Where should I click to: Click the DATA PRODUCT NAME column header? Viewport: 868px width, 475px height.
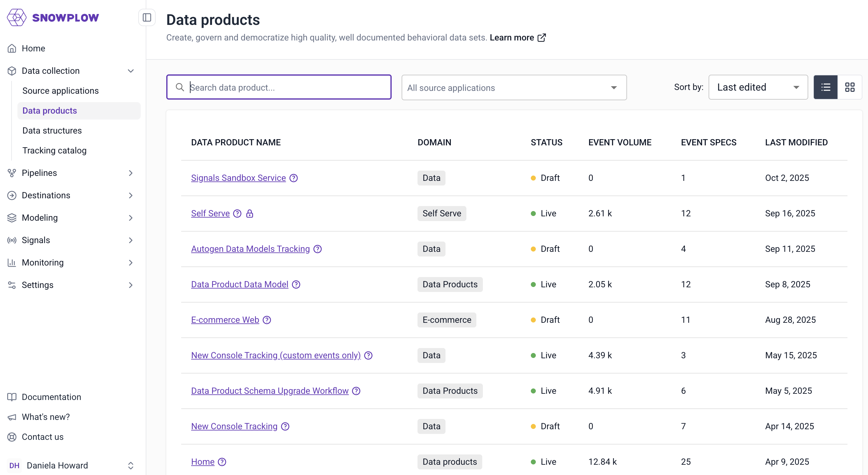tap(236, 143)
